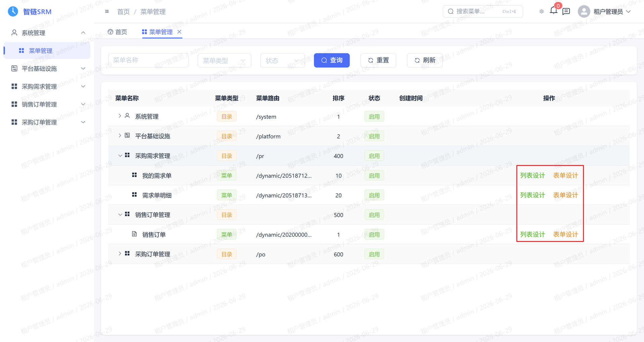Expand the 采购订单管理 table row
Screen dimensions: 644x342
click(x=120, y=253)
